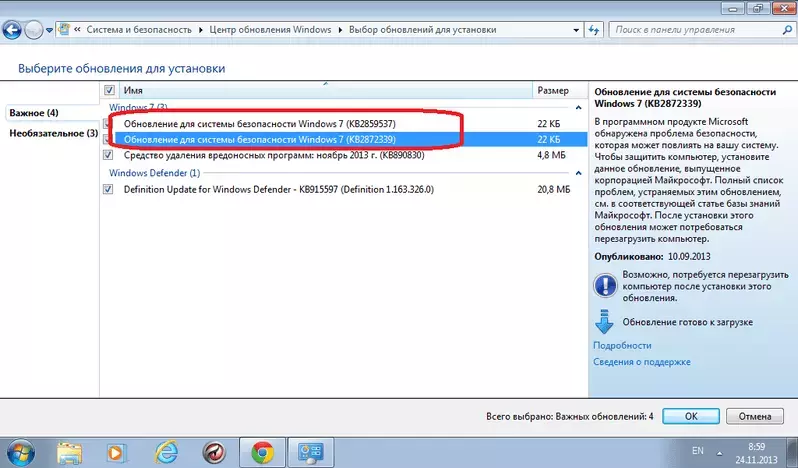Show hidden tray icons arrow
Image resolution: width=798 pixels, height=468 pixels.
coord(719,453)
